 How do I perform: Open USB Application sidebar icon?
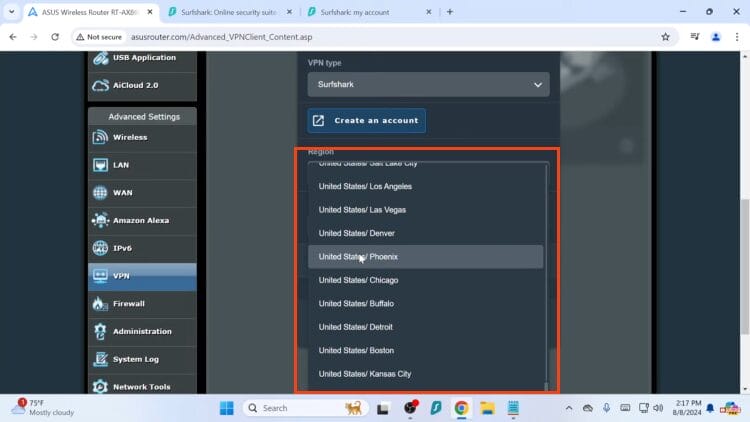pos(100,58)
